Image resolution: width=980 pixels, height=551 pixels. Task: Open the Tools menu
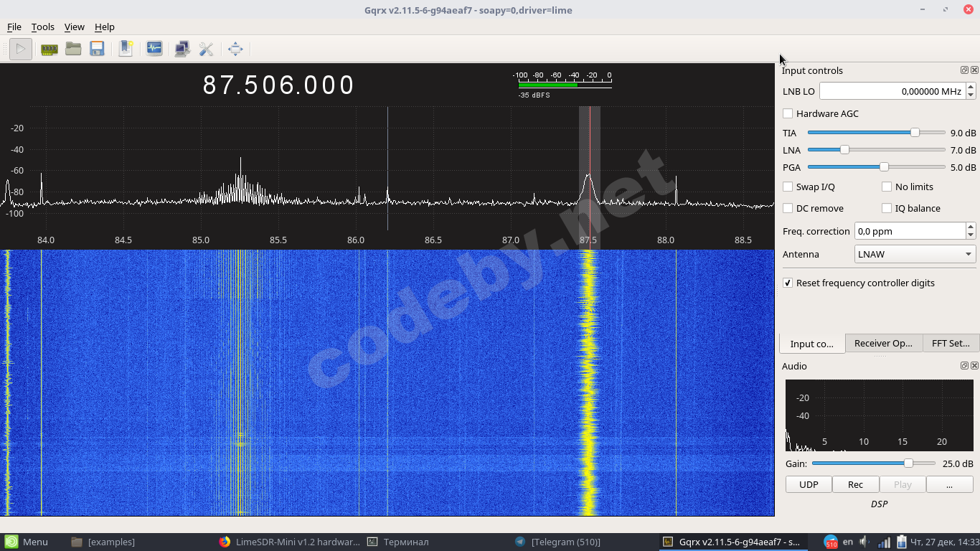tap(43, 27)
